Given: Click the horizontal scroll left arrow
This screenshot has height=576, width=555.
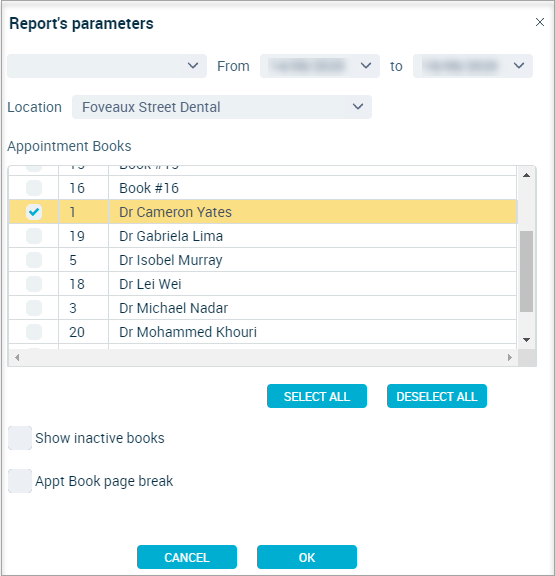Looking at the screenshot, I should tap(17, 357).
